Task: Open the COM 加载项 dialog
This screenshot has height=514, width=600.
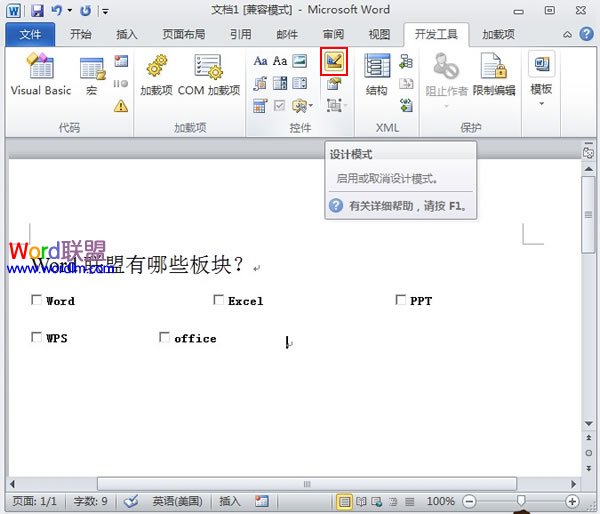Action: click(x=209, y=75)
